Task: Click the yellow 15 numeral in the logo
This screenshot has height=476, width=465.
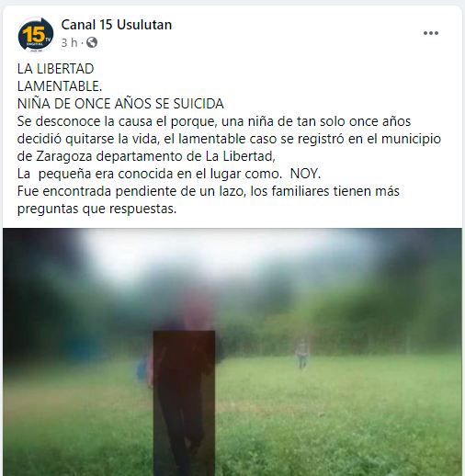Action: coord(34,34)
